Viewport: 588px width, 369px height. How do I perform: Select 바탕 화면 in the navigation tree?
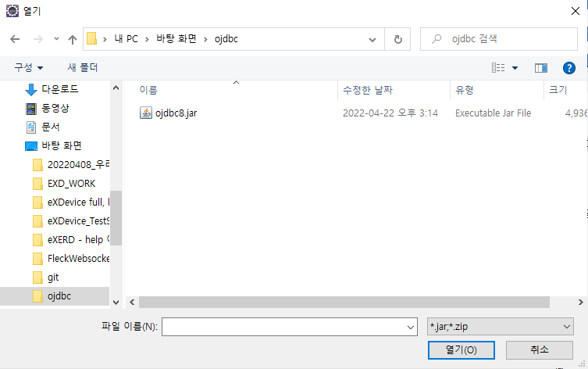coord(62,145)
